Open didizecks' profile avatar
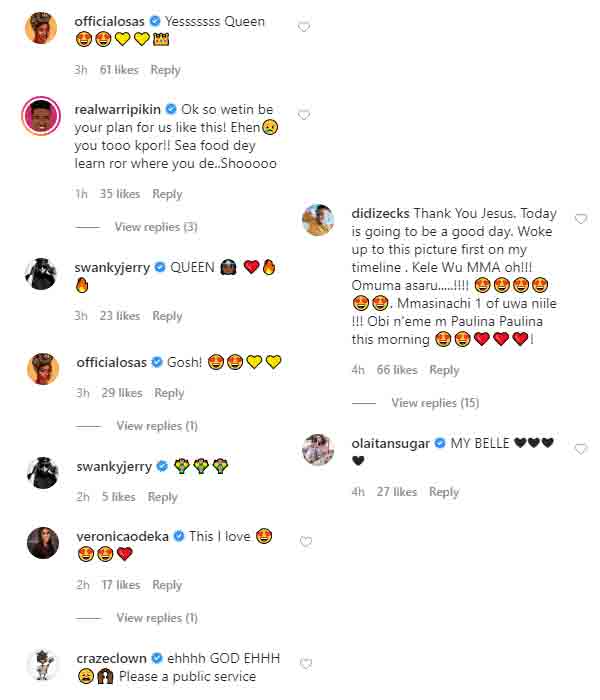Viewport: 600px width, 700px height. click(x=318, y=220)
